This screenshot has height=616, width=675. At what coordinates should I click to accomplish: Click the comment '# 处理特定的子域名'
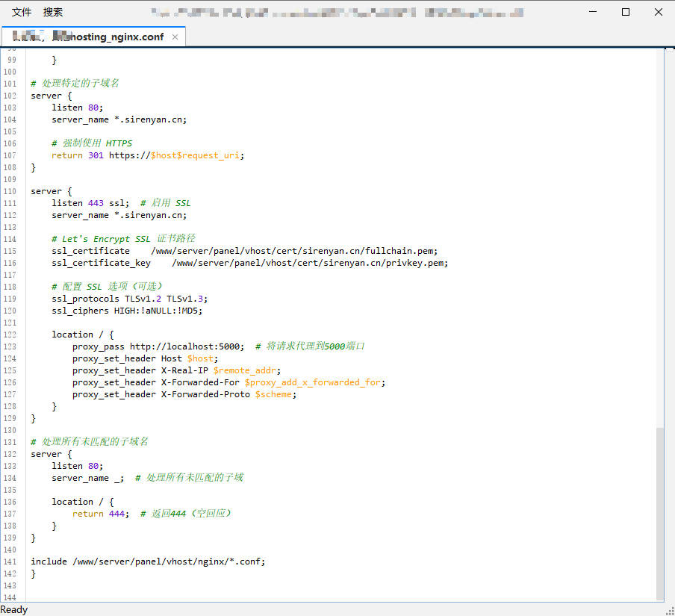coord(75,83)
